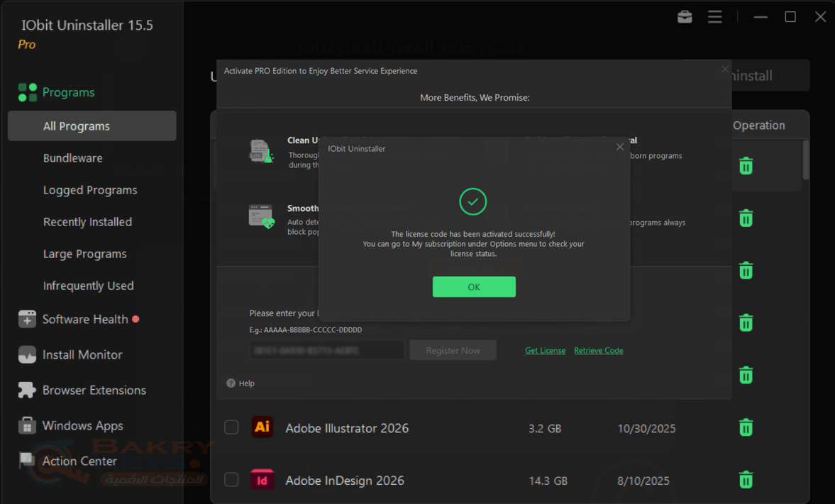The height and width of the screenshot is (504, 835).
Task: Click the Help question mark icon
Action: pyautogui.click(x=231, y=383)
